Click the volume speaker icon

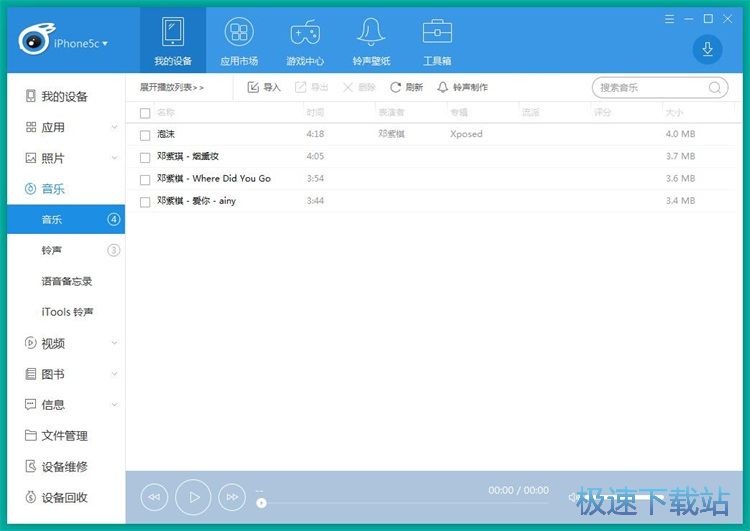573,498
